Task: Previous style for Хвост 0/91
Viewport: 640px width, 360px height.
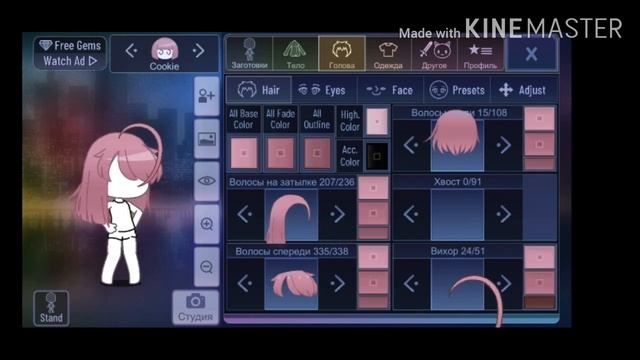Action: [x=411, y=214]
